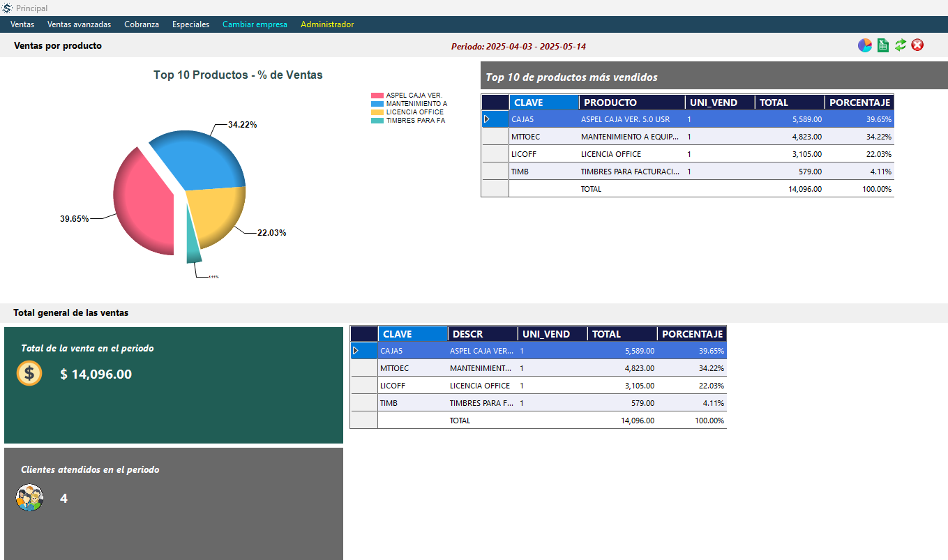Click the app icon in title bar
948x560 pixels.
[7, 8]
